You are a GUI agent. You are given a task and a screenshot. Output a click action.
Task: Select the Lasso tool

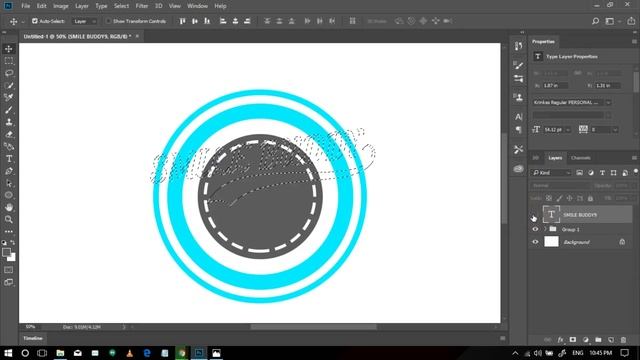click(x=9, y=73)
